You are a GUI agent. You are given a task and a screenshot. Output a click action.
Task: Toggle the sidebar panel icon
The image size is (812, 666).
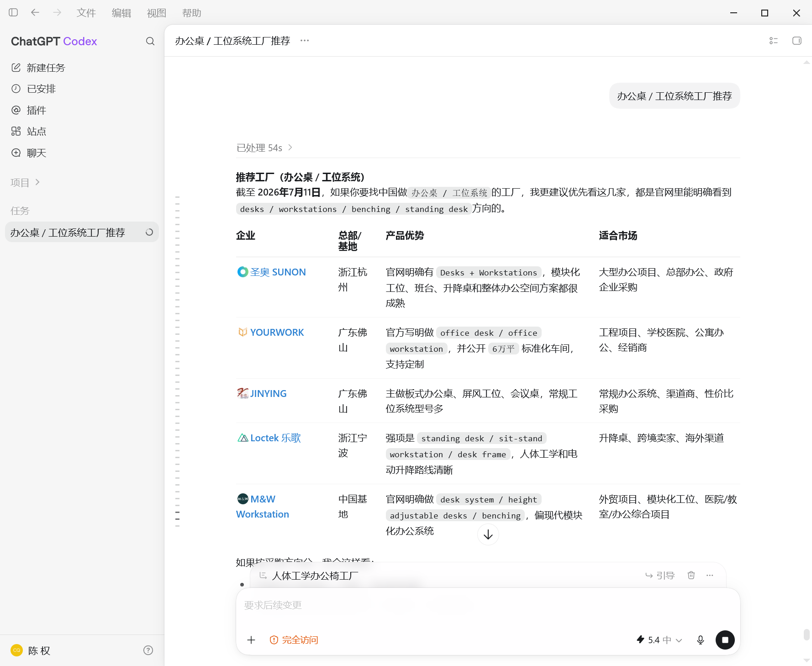(x=13, y=13)
